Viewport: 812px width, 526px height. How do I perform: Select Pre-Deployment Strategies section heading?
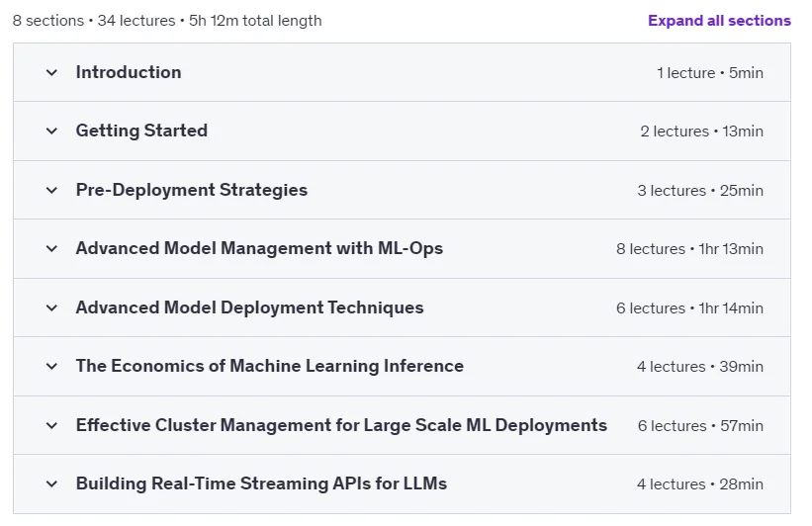[192, 190]
